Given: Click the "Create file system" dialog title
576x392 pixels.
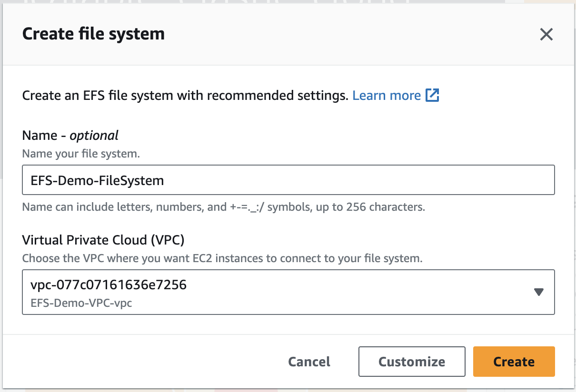Looking at the screenshot, I should tap(93, 34).
